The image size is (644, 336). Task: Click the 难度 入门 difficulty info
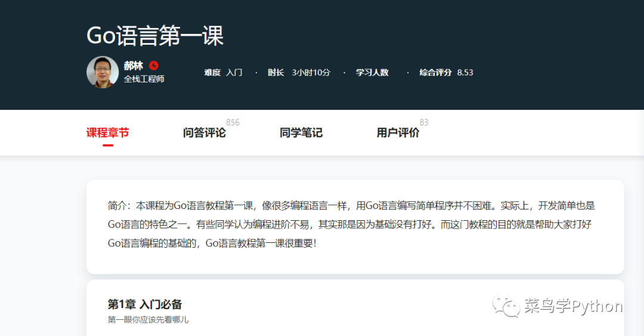tap(223, 72)
